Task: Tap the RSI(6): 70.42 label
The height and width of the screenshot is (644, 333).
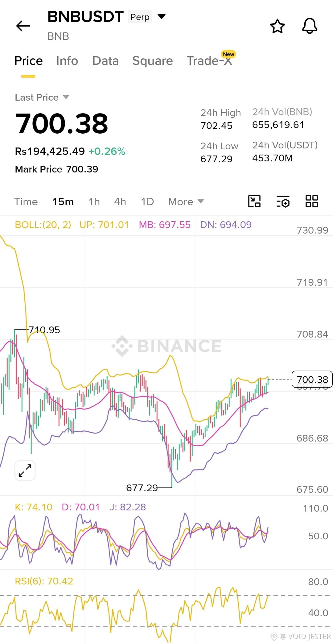Action: [44, 581]
